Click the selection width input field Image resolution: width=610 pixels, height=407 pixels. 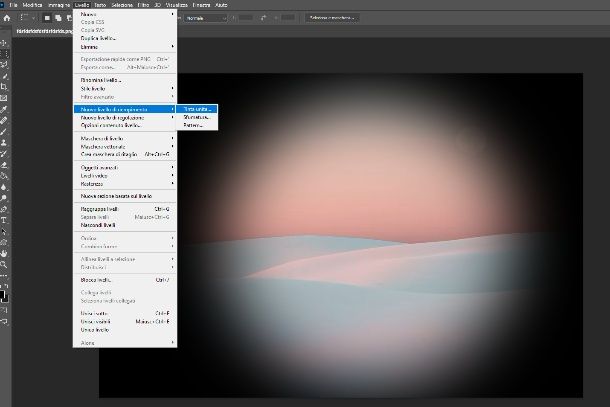(x=245, y=18)
